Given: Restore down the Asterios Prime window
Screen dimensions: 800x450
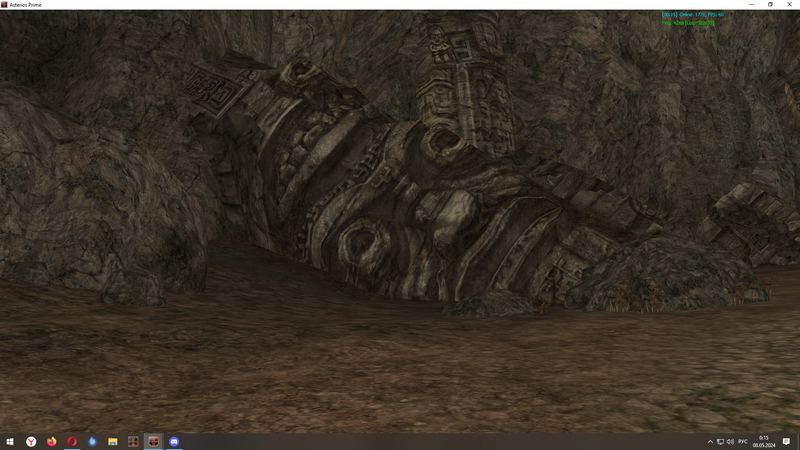Looking at the screenshot, I should [x=770, y=5].
